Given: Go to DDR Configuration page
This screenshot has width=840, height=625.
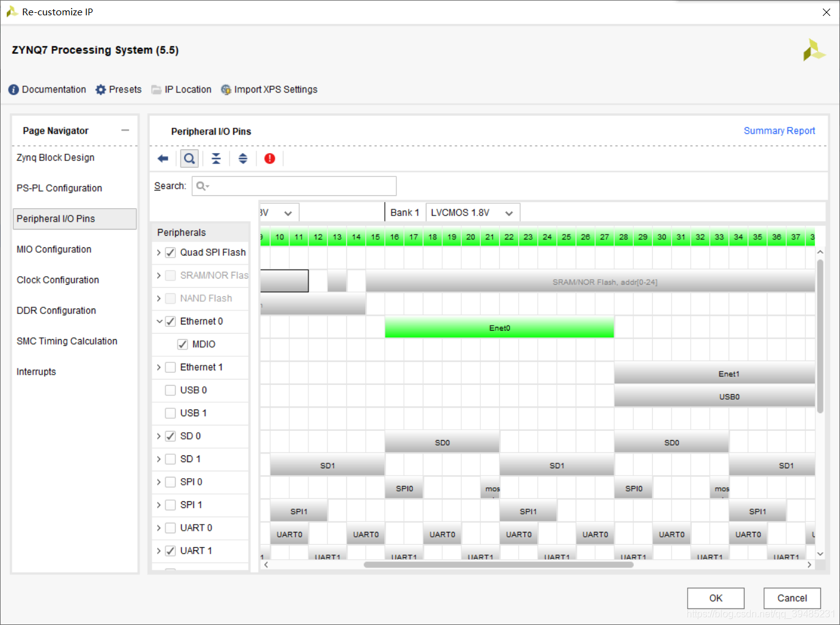Looking at the screenshot, I should (x=56, y=310).
